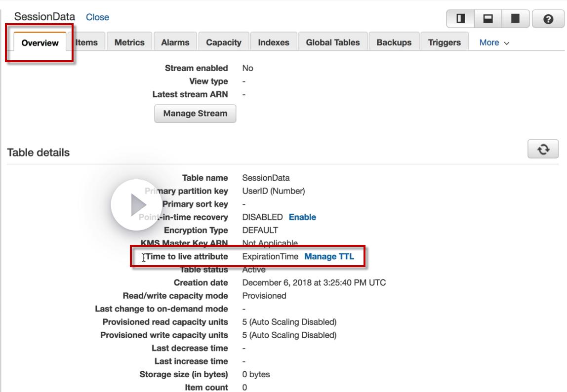Switch to the Metrics tab

(x=129, y=42)
